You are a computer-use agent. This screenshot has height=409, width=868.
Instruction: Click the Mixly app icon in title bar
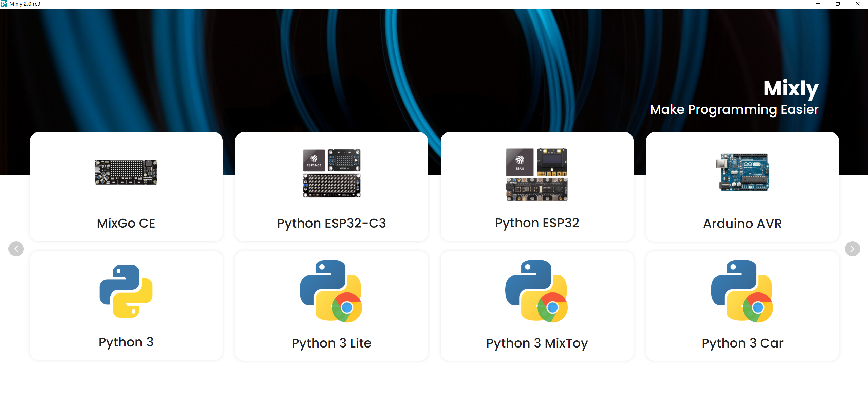(x=4, y=4)
